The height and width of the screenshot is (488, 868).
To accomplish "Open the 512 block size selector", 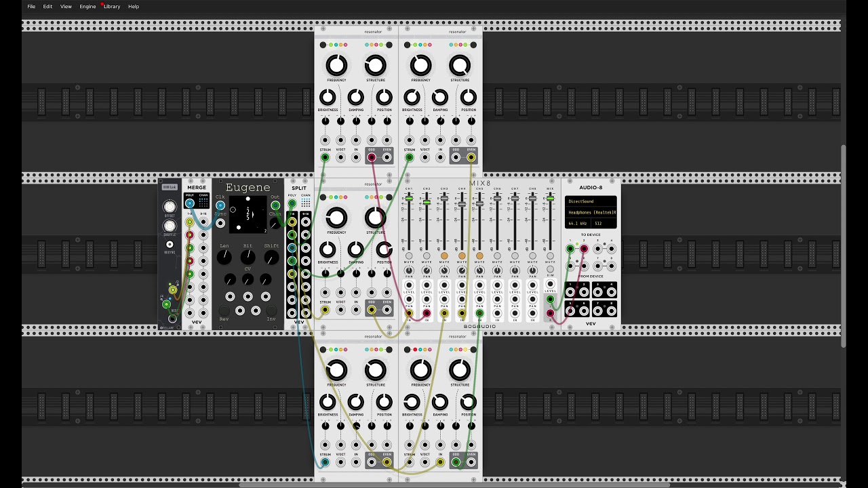I will 604,223.
